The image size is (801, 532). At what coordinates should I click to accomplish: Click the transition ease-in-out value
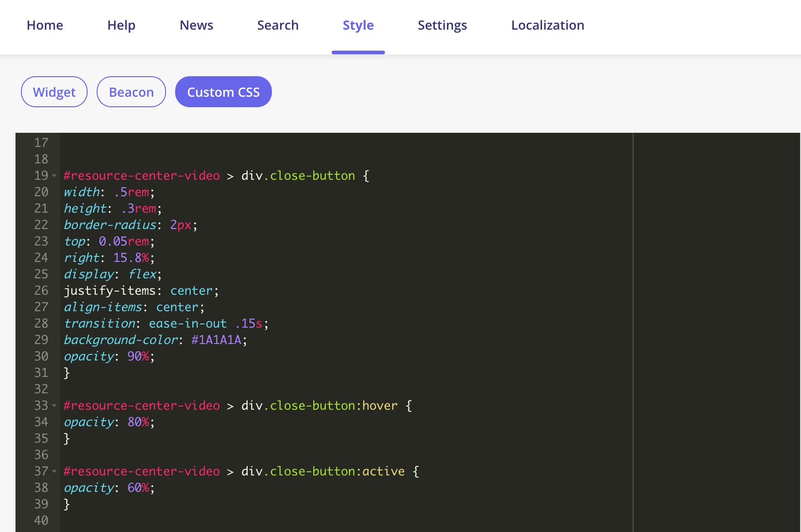click(188, 323)
